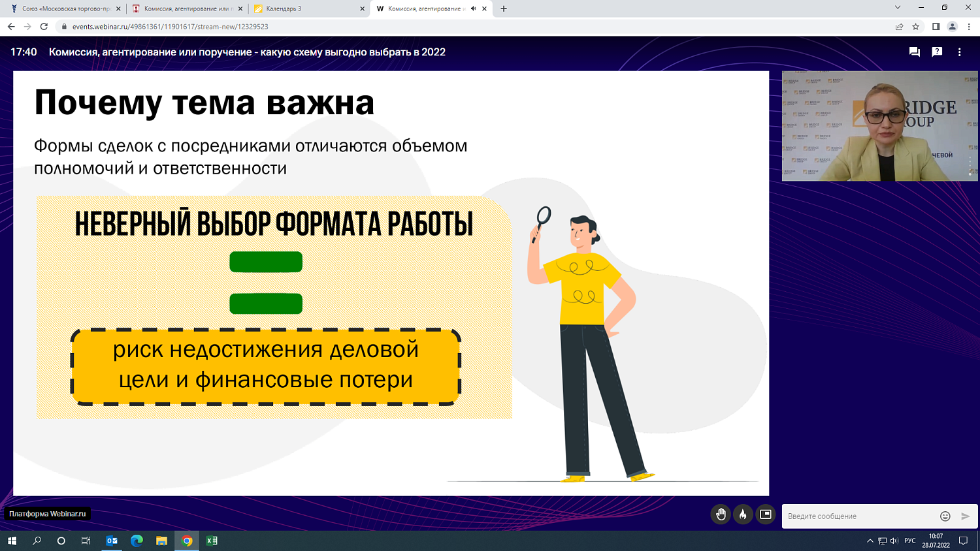Viewport: 980px width, 551px height.
Task: Click the presenter video thumbnail
Action: [879, 126]
